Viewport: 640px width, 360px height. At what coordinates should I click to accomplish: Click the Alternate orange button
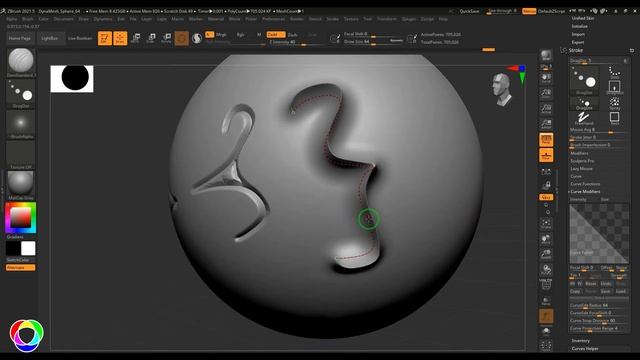tap(20, 268)
